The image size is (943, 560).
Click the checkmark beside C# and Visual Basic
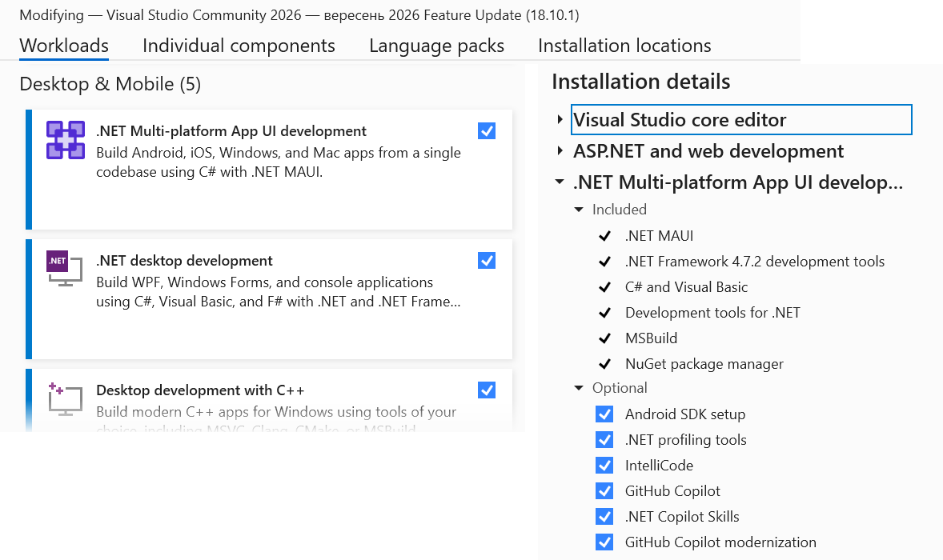[604, 287]
